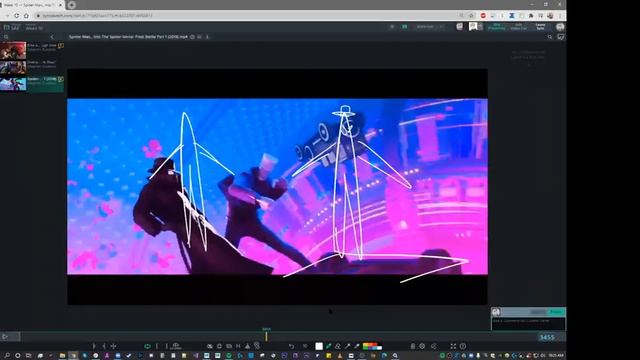This screenshot has width=640, height=360.
Task: Click the yellow playhead marker on timeline
Action: [x=266, y=336]
